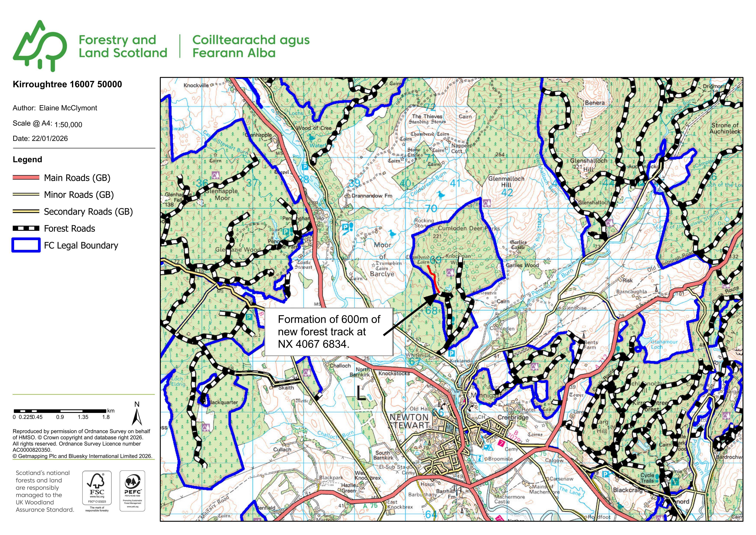756x535 pixels.
Task: Click the 'Wood of Cree' label
Action: pyautogui.click(x=314, y=128)
